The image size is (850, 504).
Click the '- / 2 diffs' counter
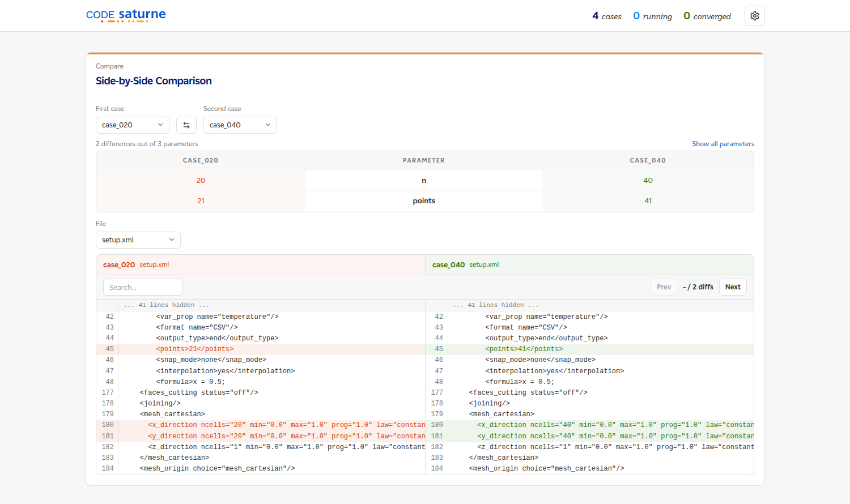[x=698, y=287]
